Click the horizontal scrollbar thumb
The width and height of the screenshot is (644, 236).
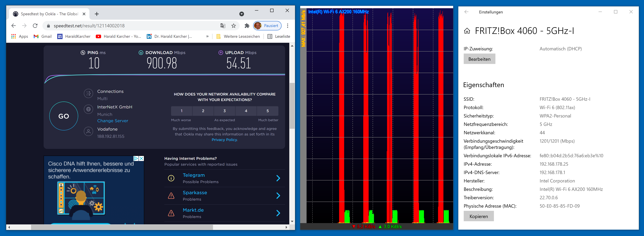point(122,227)
